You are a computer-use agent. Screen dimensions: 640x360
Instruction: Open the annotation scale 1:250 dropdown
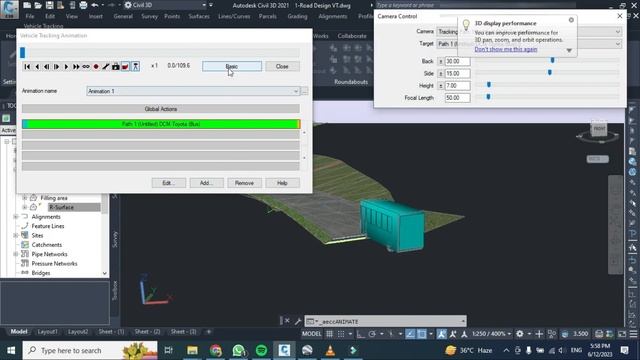pyautogui.click(x=491, y=334)
